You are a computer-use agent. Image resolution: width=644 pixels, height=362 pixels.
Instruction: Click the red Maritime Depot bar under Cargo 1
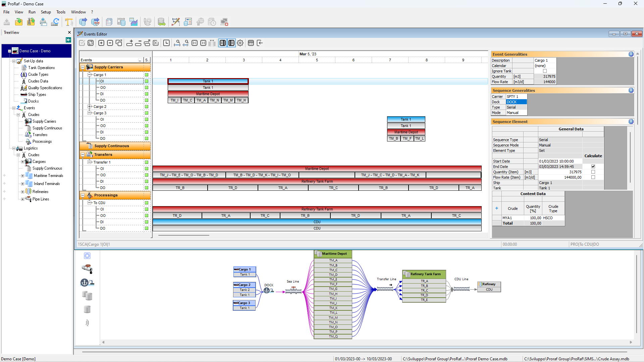[208, 94]
